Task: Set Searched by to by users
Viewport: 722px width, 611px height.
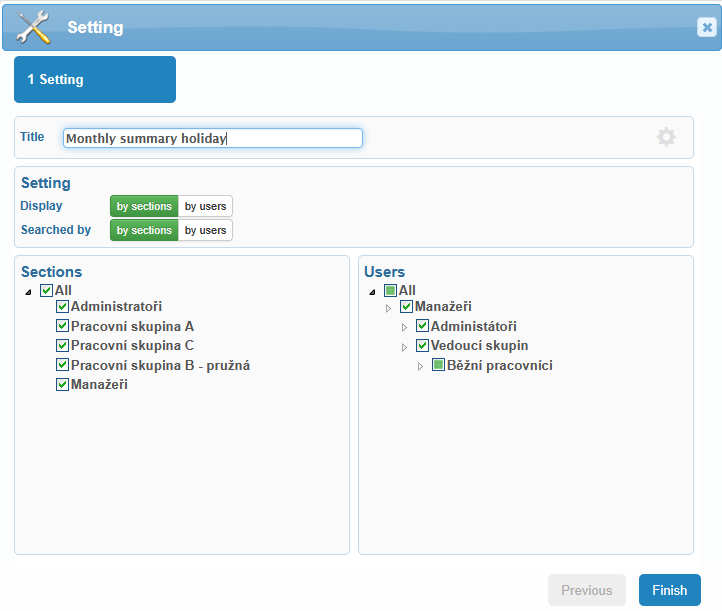Action: (205, 230)
